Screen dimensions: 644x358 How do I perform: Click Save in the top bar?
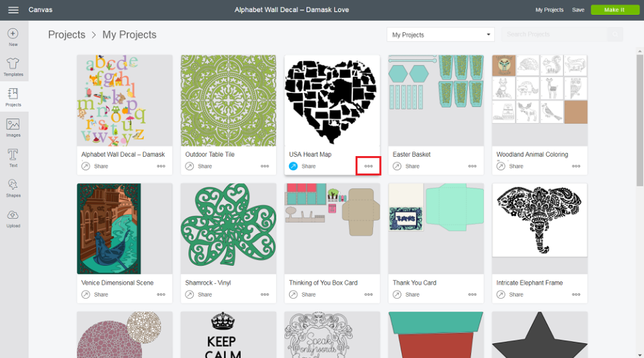pos(578,10)
